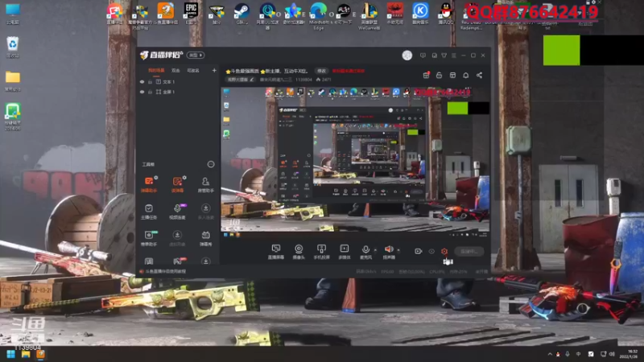The height and width of the screenshot is (362, 644).
Task: Open the Kugou music (K) desktop shortcut
Action: pos(420,14)
